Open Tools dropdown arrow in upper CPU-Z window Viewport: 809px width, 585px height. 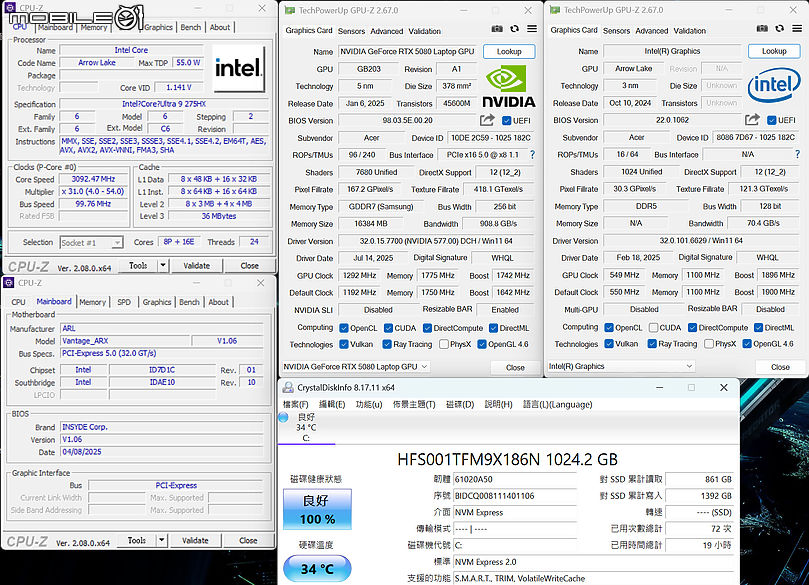163,265
